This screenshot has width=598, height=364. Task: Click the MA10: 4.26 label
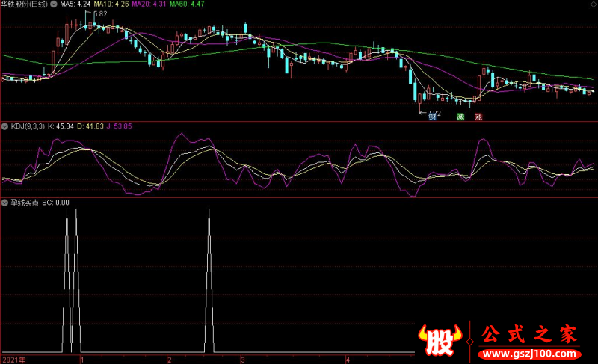(111, 4)
